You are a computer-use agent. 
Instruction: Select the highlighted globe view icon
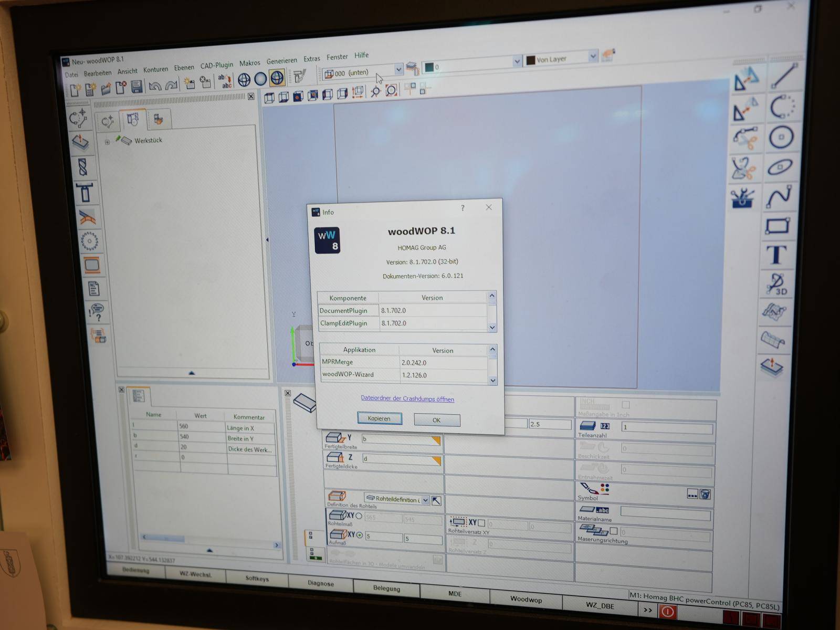point(277,78)
